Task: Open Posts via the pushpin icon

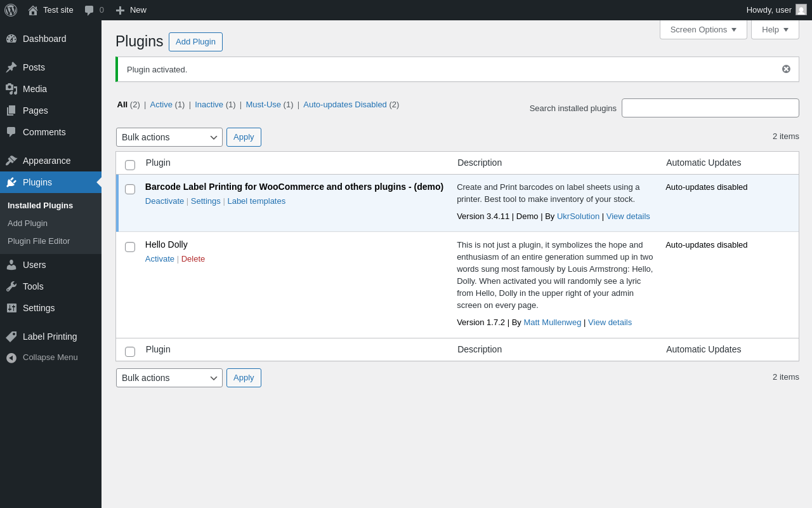Action: 11,67
